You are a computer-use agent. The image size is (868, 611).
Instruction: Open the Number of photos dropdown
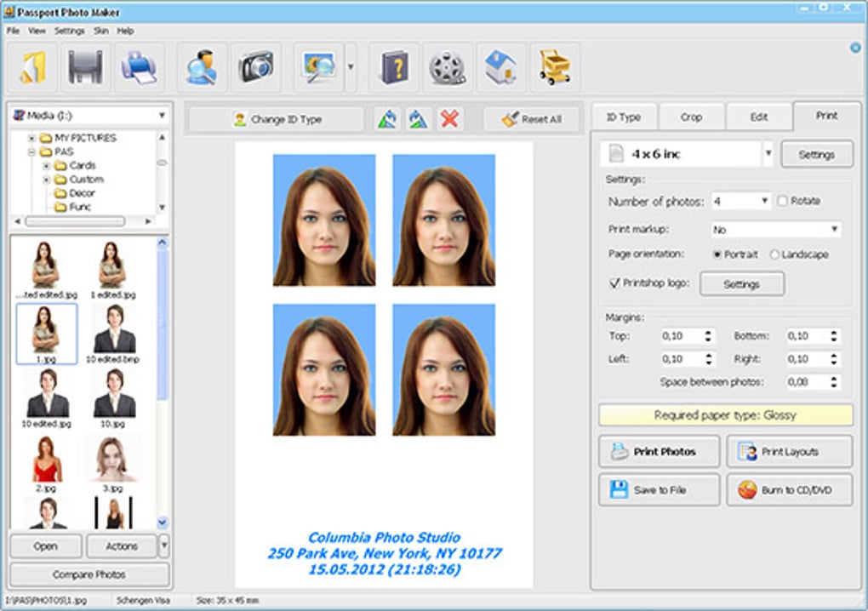coord(765,199)
